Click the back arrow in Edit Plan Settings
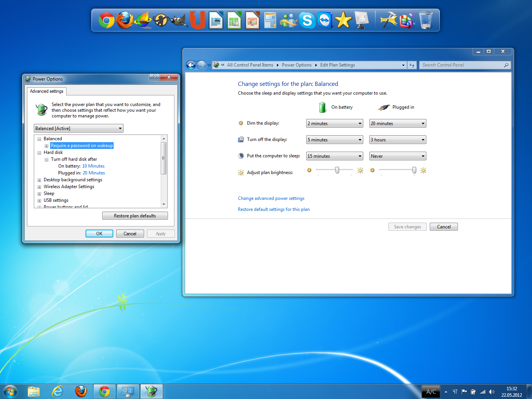Image resolution: width=532 pixels, height=399 pixels. click(191, 65)
